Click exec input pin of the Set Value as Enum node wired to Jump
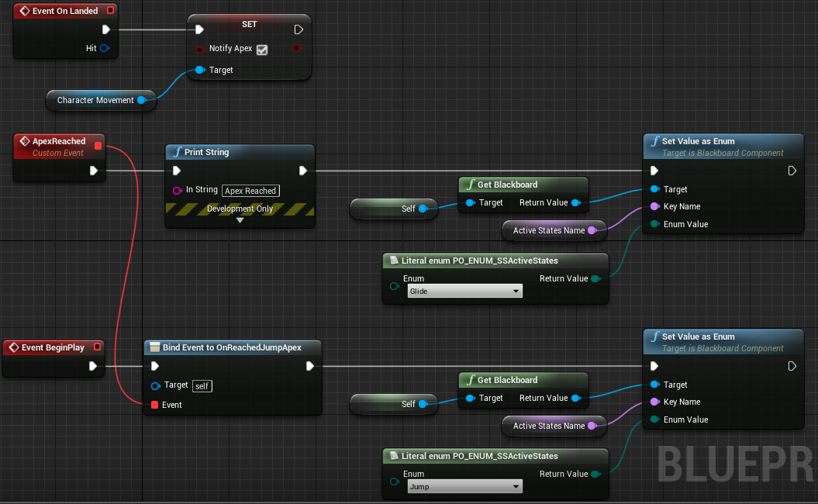818x504 pixels. (x=654, y=366)
